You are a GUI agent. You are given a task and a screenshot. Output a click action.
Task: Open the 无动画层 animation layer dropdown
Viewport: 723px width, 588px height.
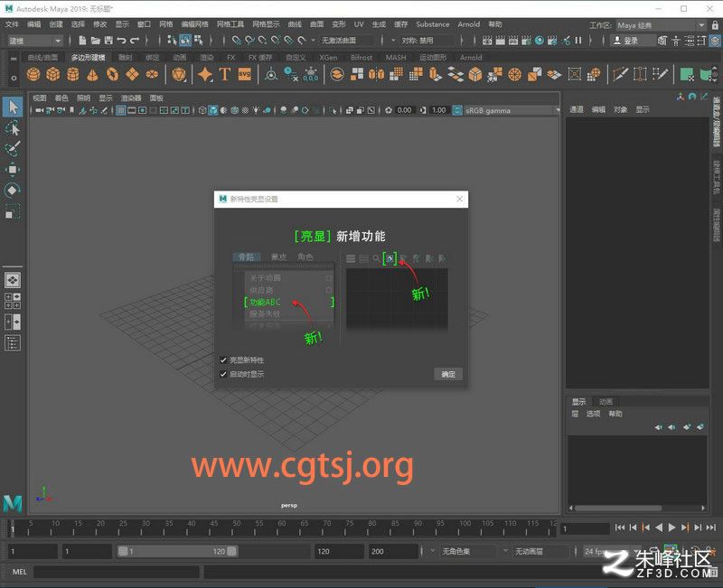537,551
